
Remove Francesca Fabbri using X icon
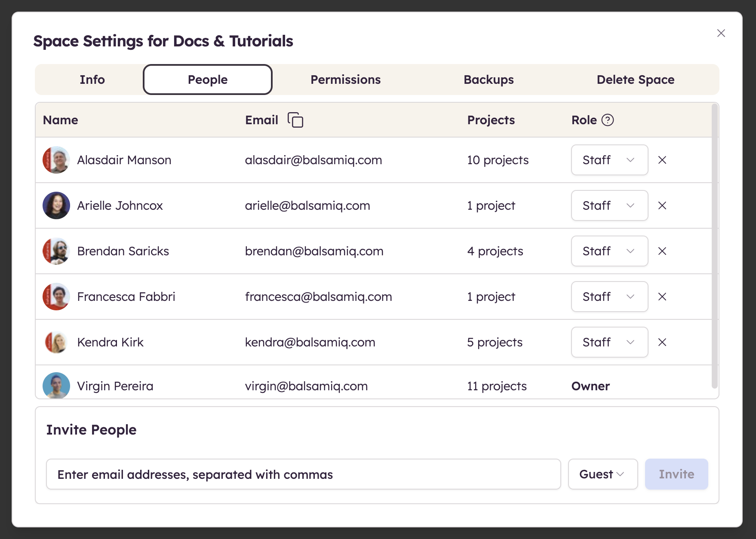(x=662, y=297)
